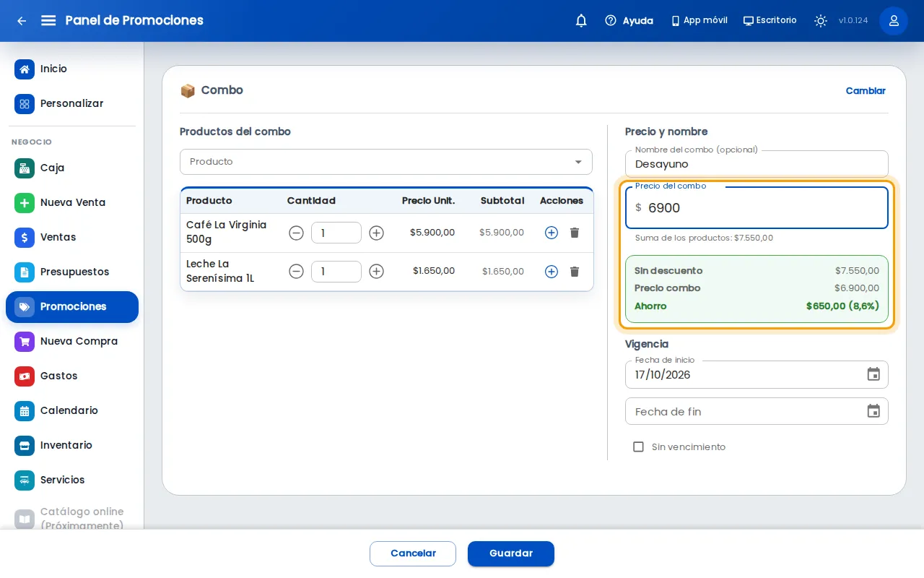
Task: Click the back arrow in header
Action: (22, 21)
